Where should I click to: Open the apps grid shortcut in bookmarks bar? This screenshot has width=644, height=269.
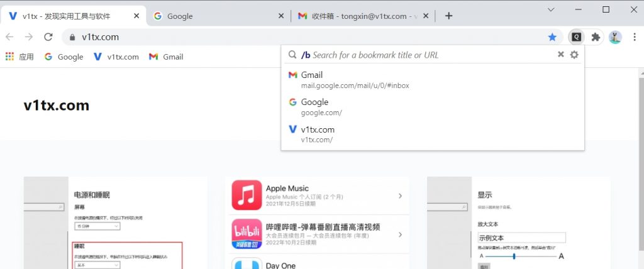point(19,57)
